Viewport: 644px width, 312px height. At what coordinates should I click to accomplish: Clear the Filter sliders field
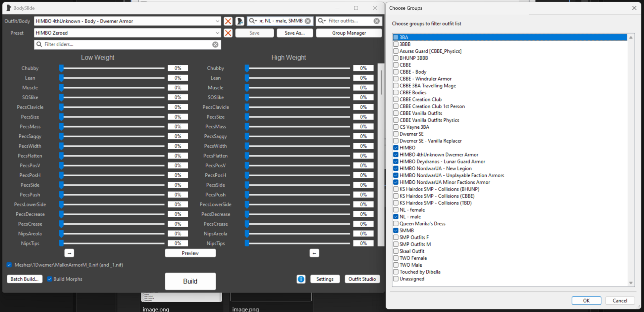point(215,44)
